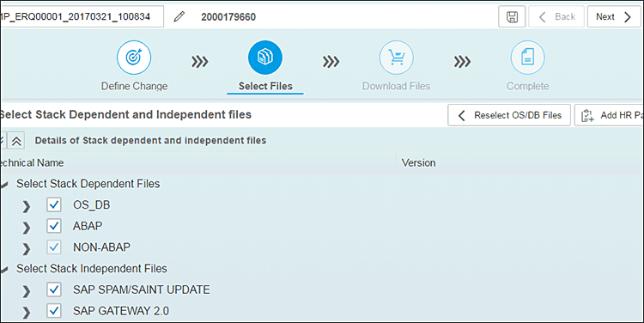Click Reselect OS/DB Files button

point(509,115)
